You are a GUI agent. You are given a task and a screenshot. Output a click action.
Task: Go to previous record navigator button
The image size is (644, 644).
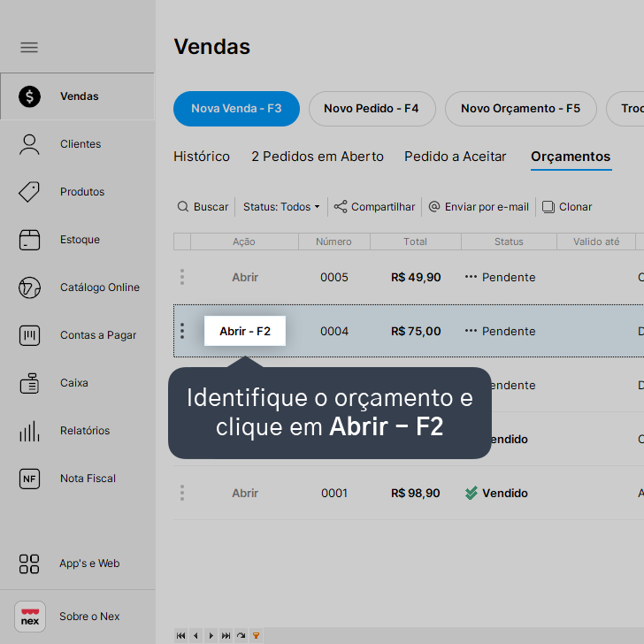[x=195, y=636]
